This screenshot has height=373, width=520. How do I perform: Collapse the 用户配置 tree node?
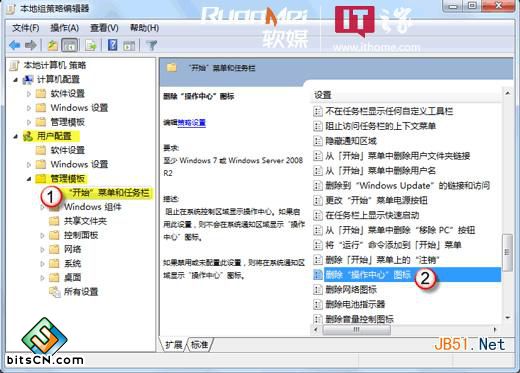click(15, 136)
